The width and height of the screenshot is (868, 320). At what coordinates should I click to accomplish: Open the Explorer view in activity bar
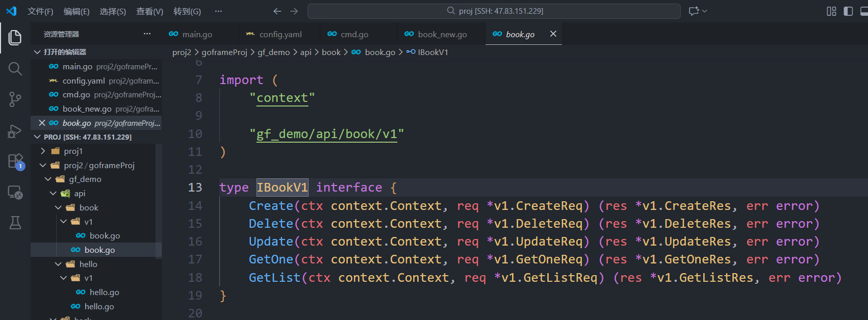coord(15,37)
